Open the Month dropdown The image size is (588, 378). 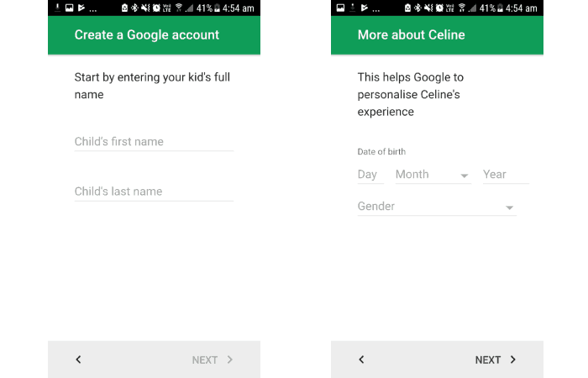(433, 175)
